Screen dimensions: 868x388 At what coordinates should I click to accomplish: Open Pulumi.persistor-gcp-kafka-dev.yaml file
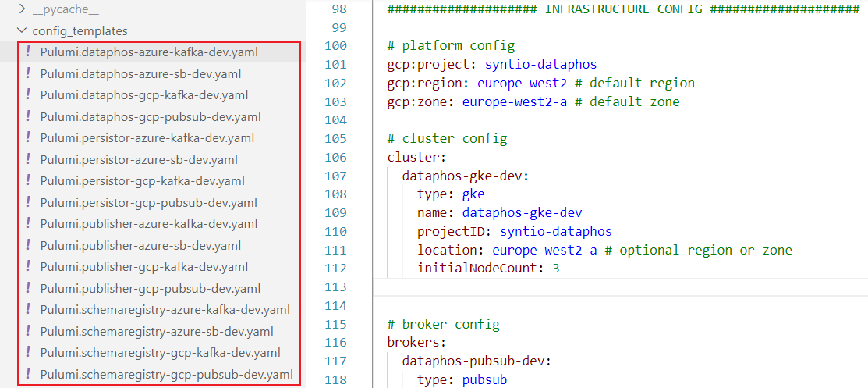[142, 180]
